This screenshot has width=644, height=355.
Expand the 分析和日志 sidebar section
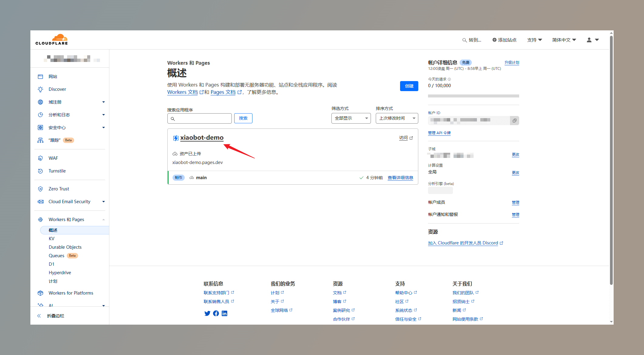104,115
